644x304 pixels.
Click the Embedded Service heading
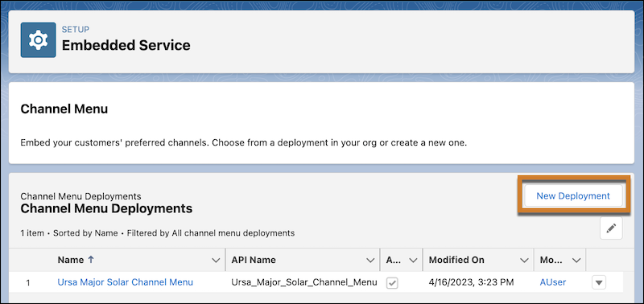point(126,45)
